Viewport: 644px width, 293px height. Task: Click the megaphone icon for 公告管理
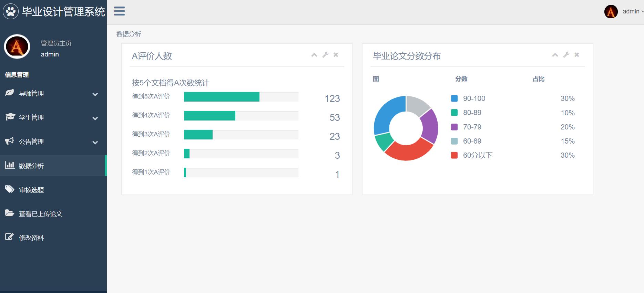coord(10,141)
